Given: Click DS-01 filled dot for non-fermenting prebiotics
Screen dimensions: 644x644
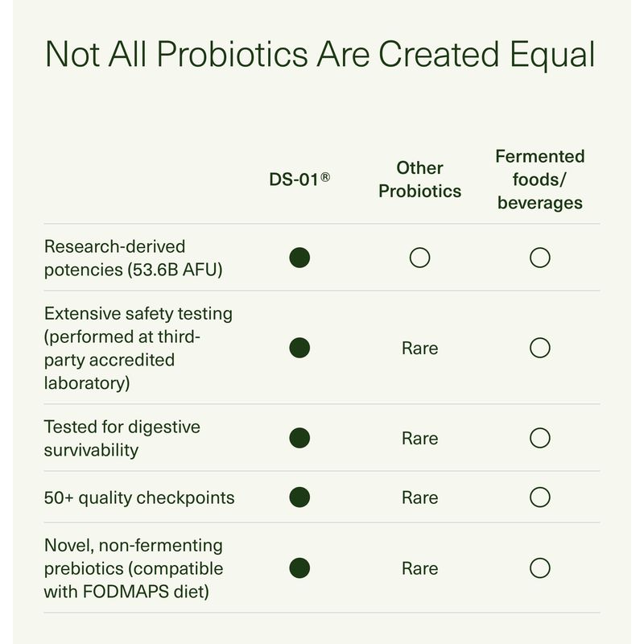Looking at the screenshot, I should pos(299,568).
